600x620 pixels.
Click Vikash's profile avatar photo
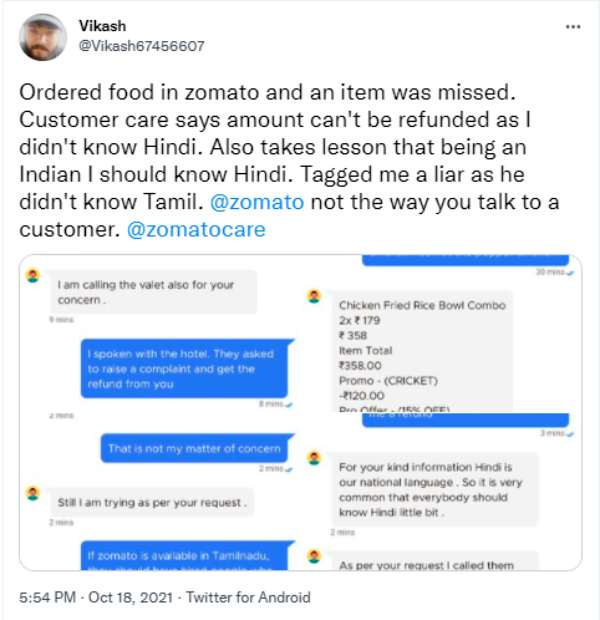click(43, 37)
